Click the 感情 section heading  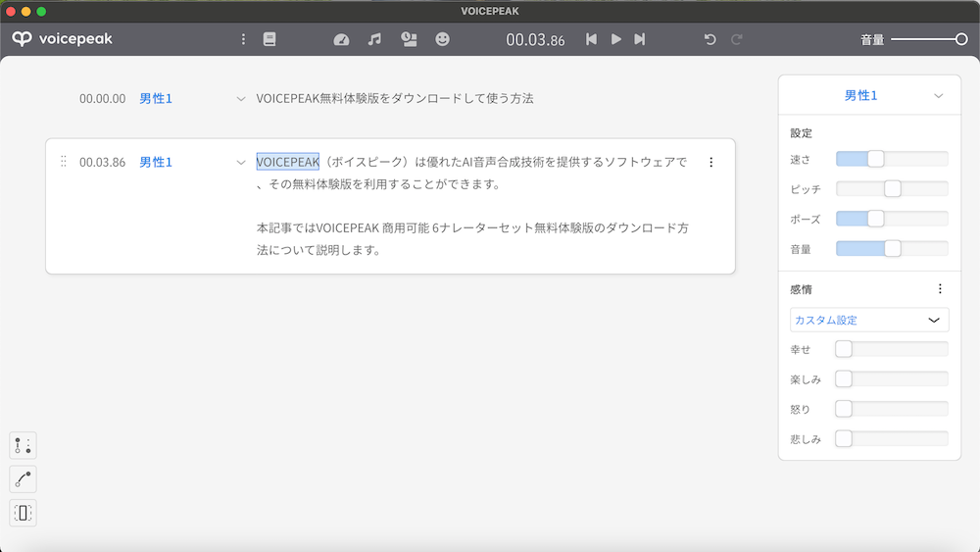coord(802,289)
